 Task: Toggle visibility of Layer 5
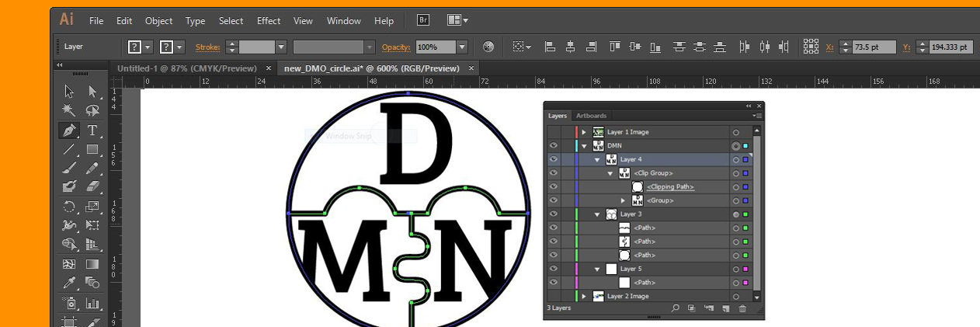[554, 269]
